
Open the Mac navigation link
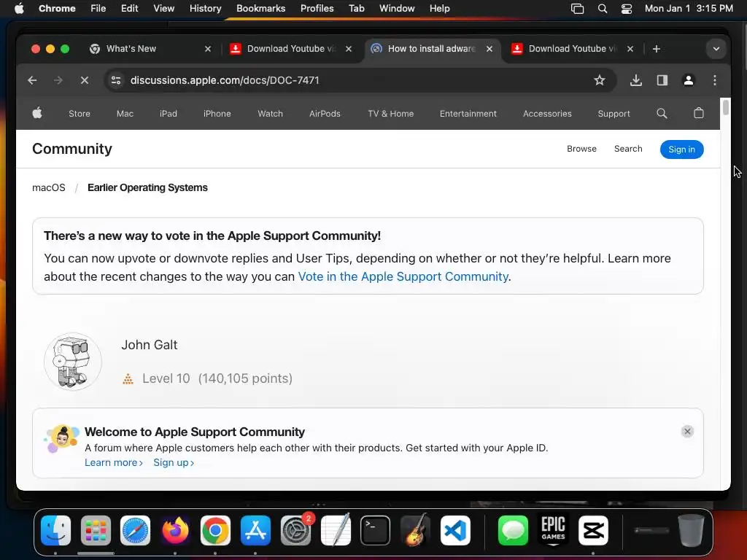point(125,114)
